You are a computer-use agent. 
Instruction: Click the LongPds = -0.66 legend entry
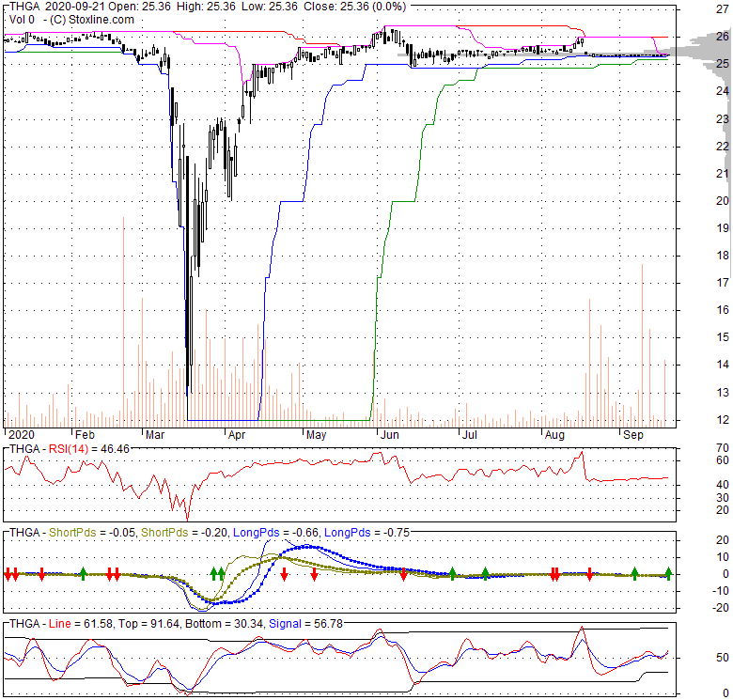[275, 533]
